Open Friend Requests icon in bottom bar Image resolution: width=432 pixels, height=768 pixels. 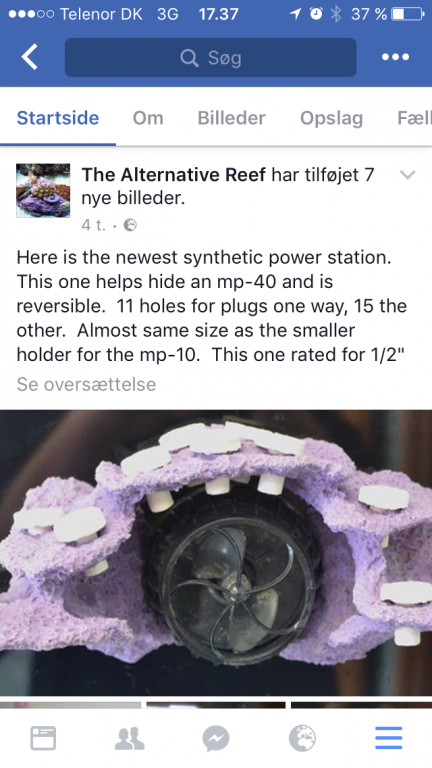[129, 738]
